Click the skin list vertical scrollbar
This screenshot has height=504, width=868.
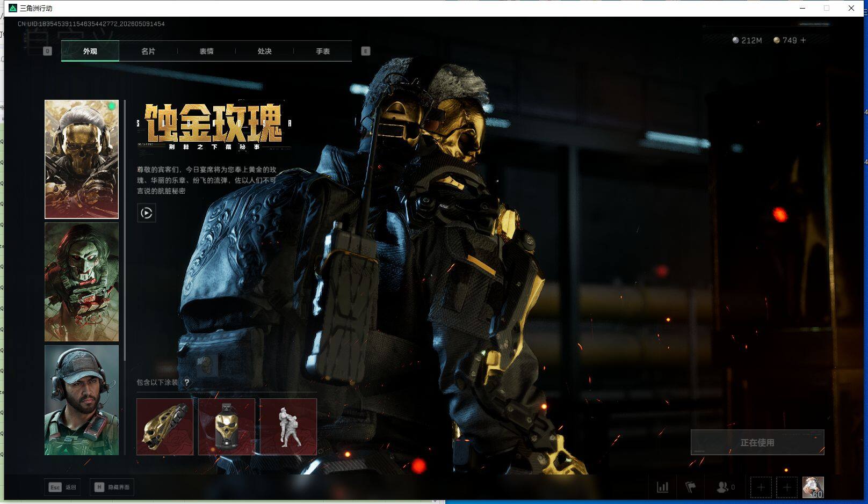125,230
